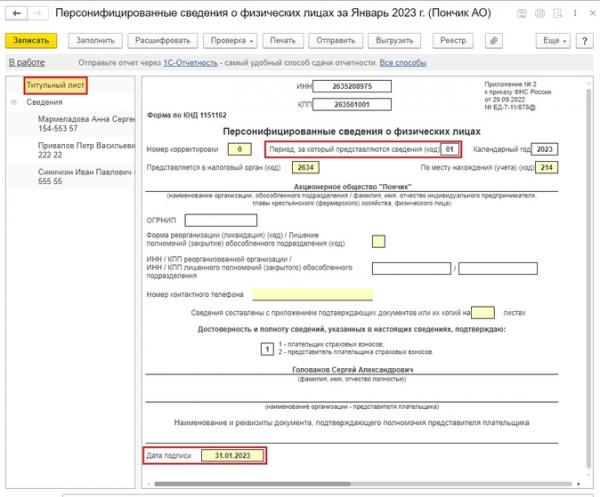Close the form with the X icon

pyautogui.click(x=592, y=13)
